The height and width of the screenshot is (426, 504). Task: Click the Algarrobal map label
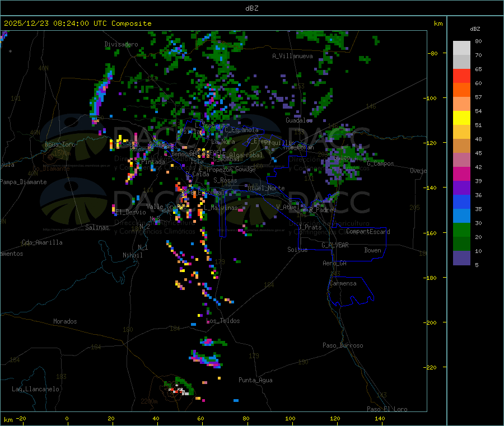[246, 155]
